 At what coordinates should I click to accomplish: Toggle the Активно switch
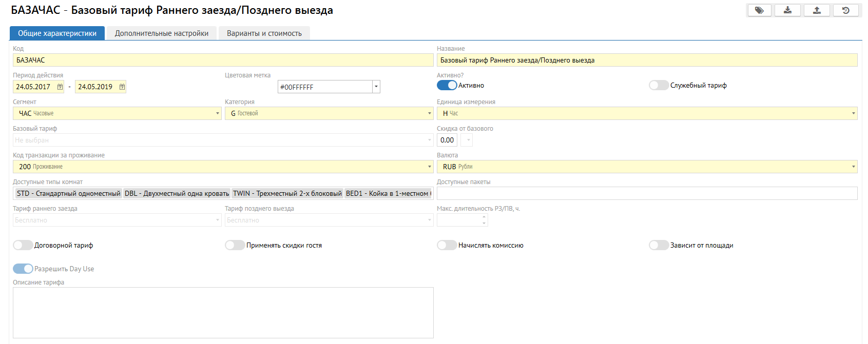447,85
